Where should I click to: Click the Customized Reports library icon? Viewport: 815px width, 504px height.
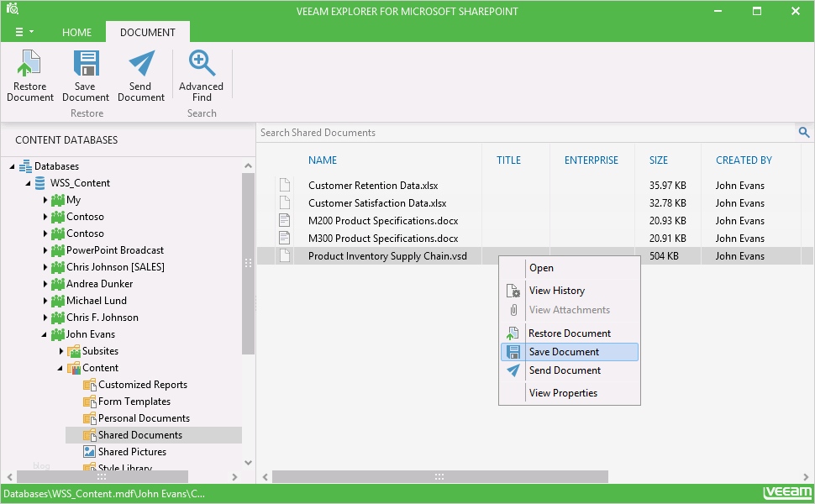tap(89, 385)
